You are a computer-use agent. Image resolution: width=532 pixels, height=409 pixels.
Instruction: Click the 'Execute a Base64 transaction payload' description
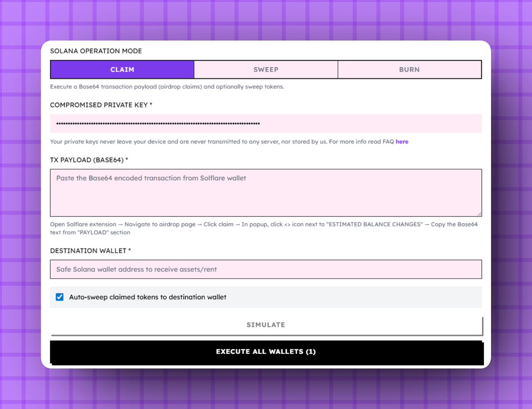(167, 87)
